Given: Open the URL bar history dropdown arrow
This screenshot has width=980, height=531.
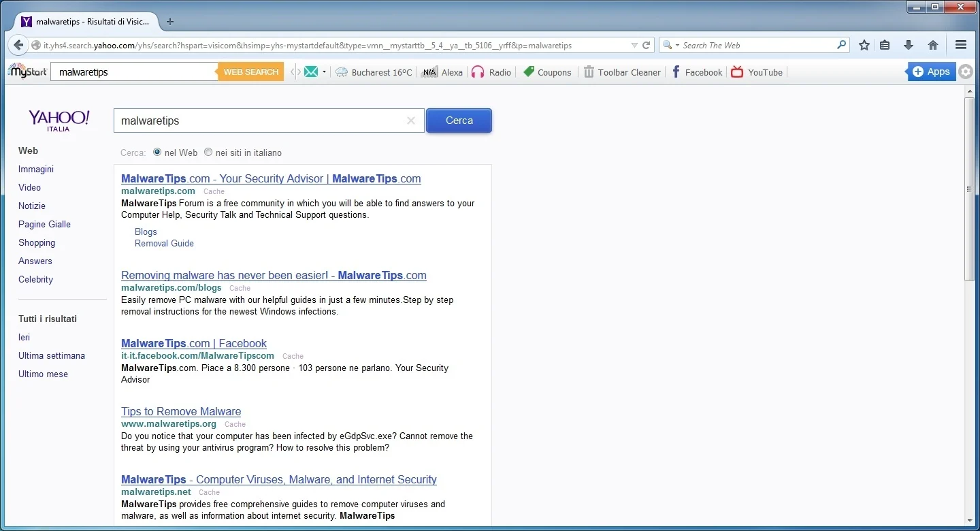Looking at the screenshot, I should point(634,45).
